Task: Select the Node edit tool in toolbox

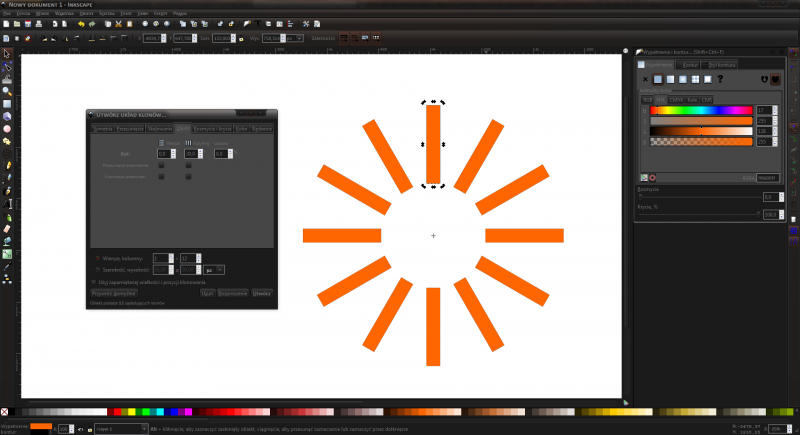Action: tap(7, 66)
